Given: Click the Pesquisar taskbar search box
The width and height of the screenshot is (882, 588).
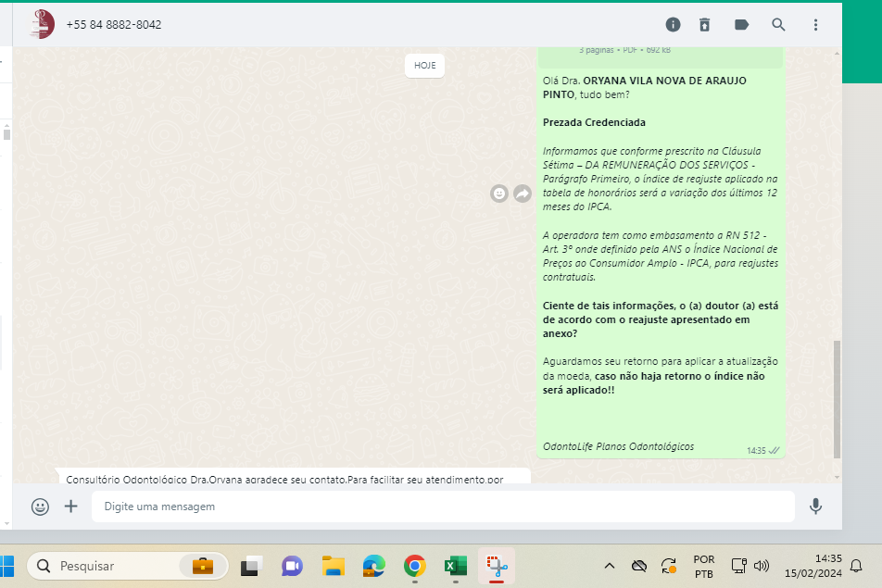Looking at the screenshot, I should pyautogui.click(x=127, y=566).
